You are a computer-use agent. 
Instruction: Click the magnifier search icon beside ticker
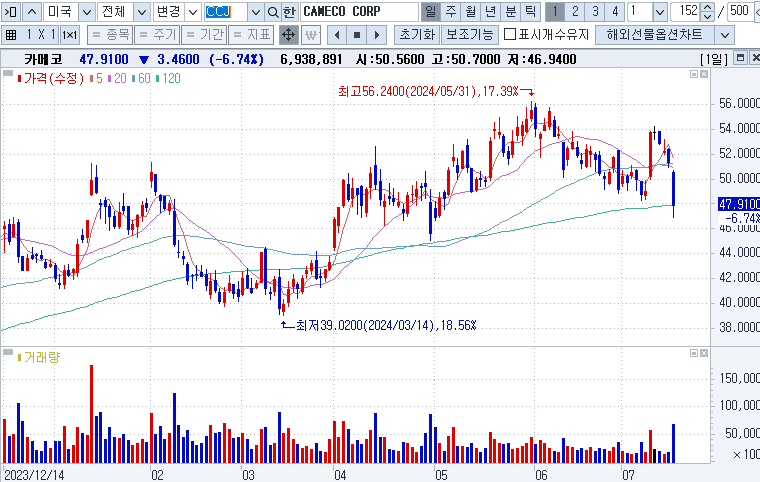tap(273, 12)
